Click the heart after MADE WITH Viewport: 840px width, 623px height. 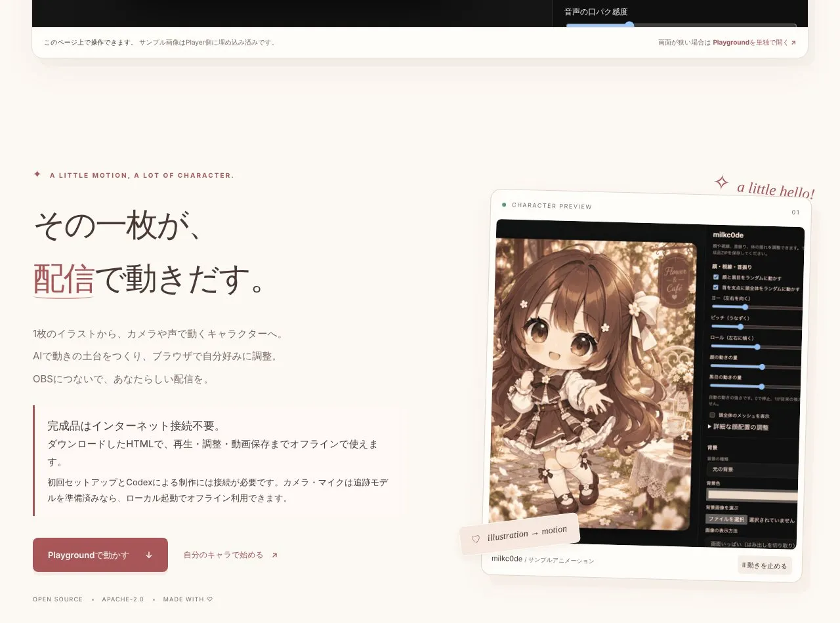[210, 599]
